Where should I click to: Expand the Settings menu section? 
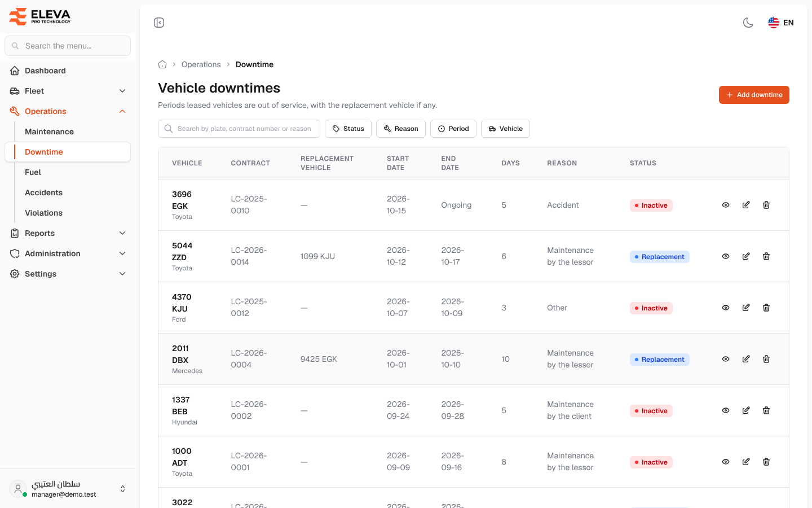point(68,274)
